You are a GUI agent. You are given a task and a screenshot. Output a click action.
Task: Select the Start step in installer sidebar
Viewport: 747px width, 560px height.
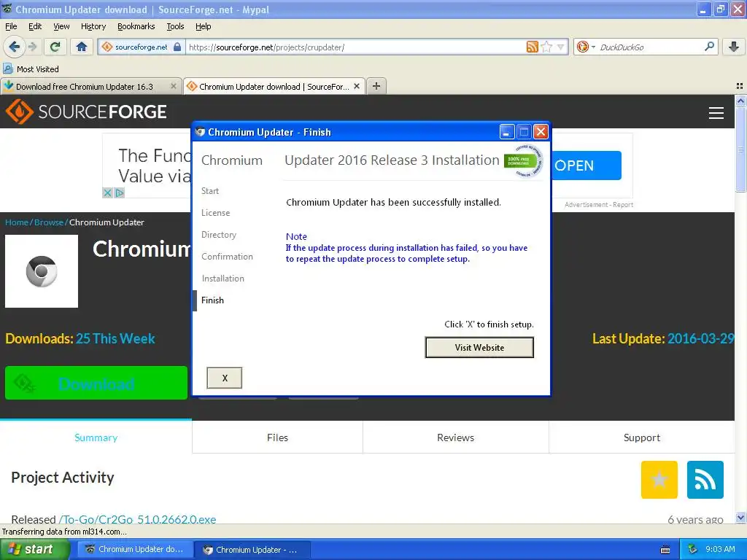pos(210,191)
